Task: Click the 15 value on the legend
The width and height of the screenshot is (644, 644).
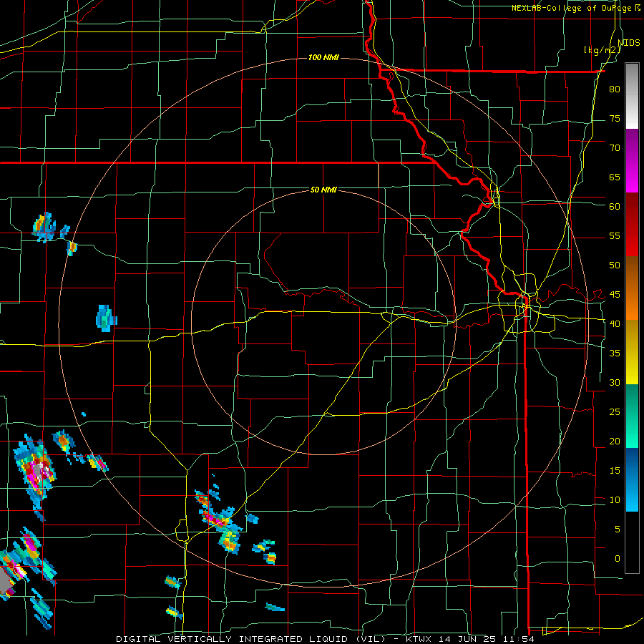Action: tap(615, 471)
